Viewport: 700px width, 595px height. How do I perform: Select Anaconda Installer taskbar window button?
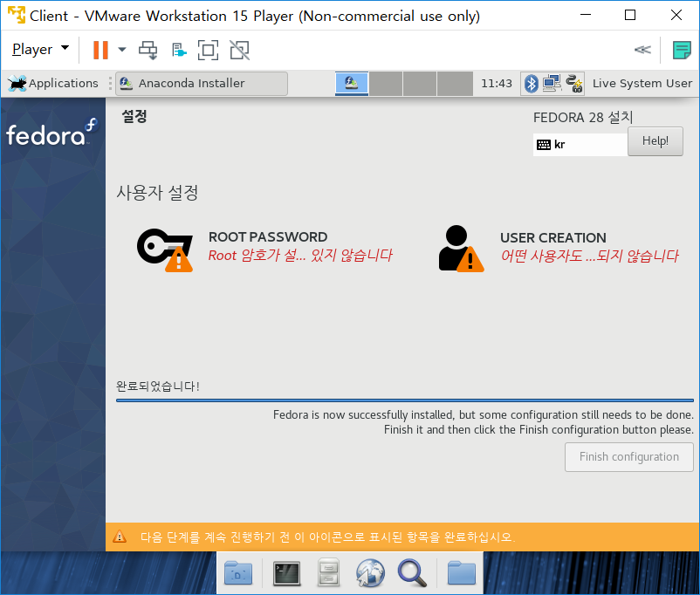click(x=202, y=84)
